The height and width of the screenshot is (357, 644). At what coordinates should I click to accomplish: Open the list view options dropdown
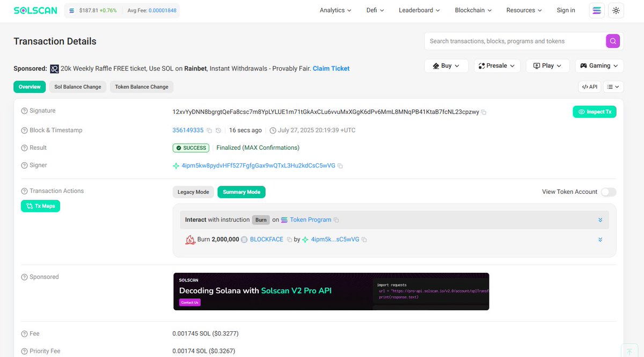[x=613, y=86]
